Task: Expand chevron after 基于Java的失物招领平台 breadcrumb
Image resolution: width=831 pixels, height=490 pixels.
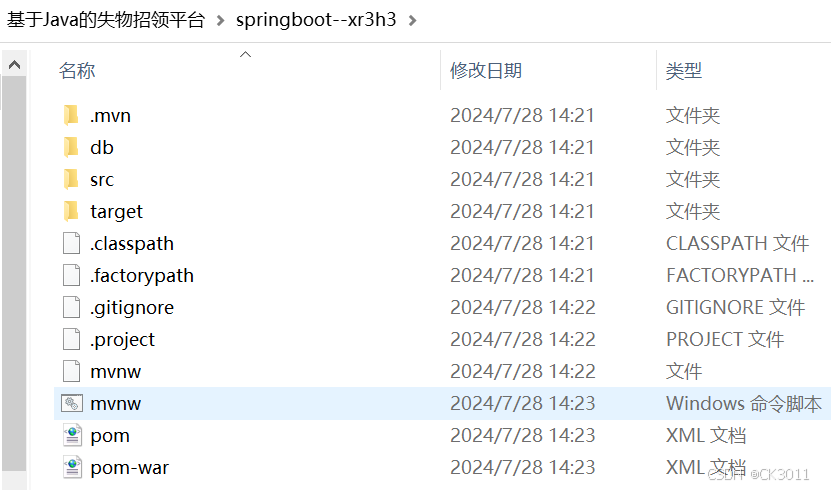Action: 220,21
